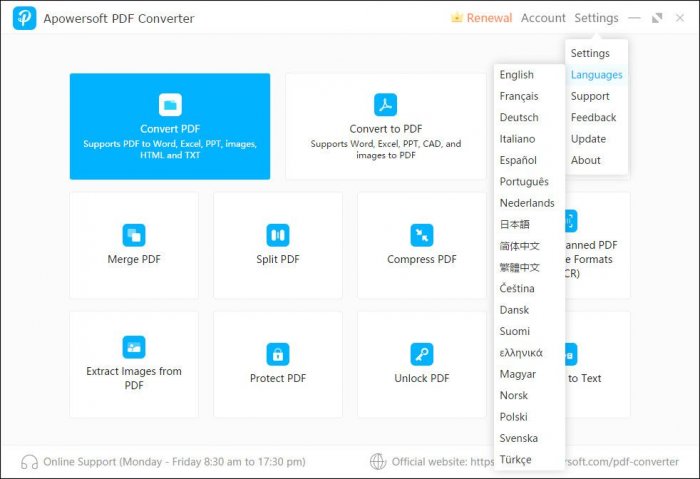Screen dimensions: 700x479
Task: Select Čeština language
Action: (x=529, y=288)
